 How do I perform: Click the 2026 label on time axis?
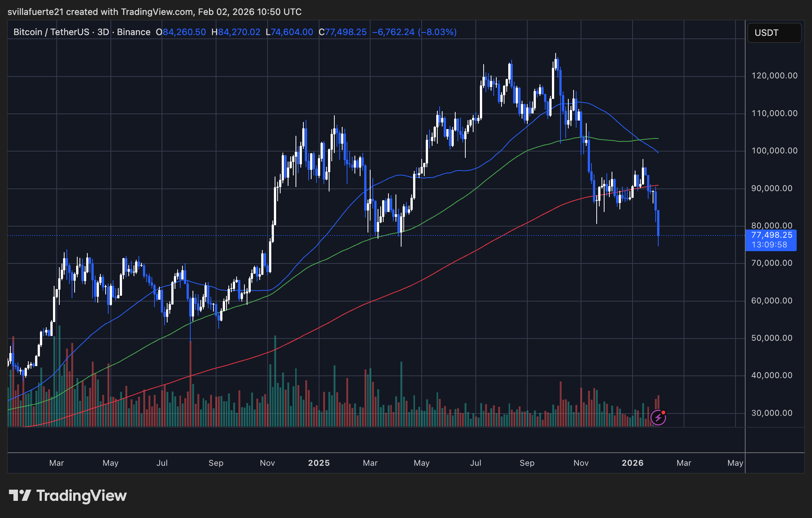pyautogui.click(x=633, y=463)
